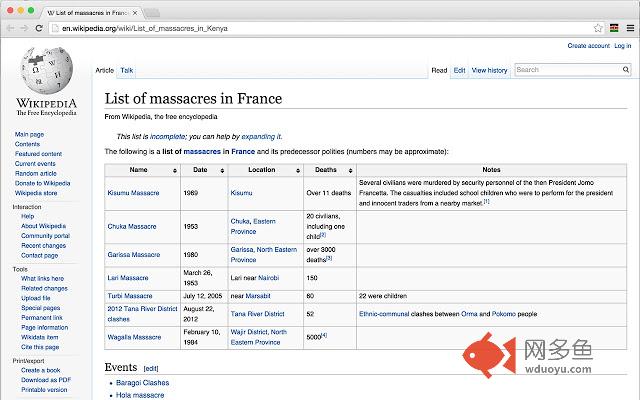
Task: Switch to the Talk tab
Action: (x=127, y=70)
